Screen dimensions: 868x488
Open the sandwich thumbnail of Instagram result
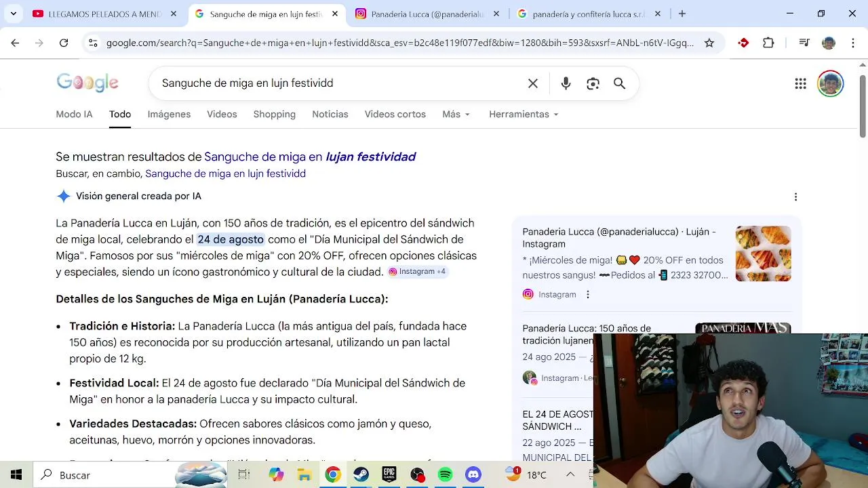[x=763, y=253]
